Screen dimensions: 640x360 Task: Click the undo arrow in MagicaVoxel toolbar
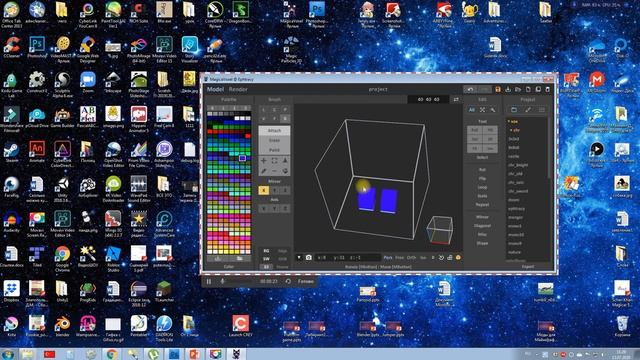(470, 89)
